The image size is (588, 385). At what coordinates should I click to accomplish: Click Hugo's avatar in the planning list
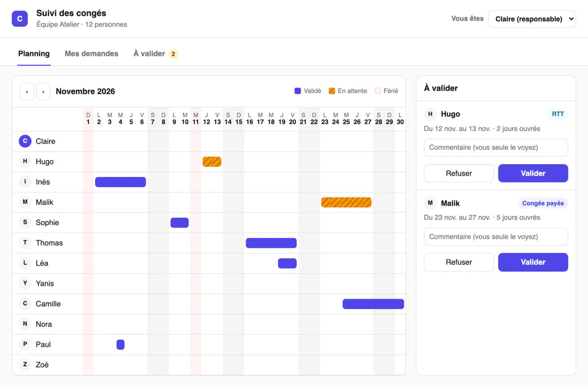click(25, 161)
